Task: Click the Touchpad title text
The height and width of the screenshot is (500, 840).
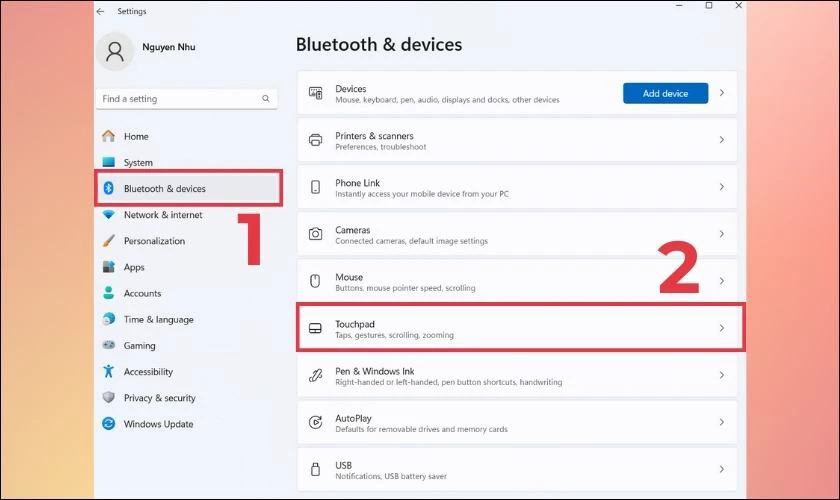Action: [355, 324]
